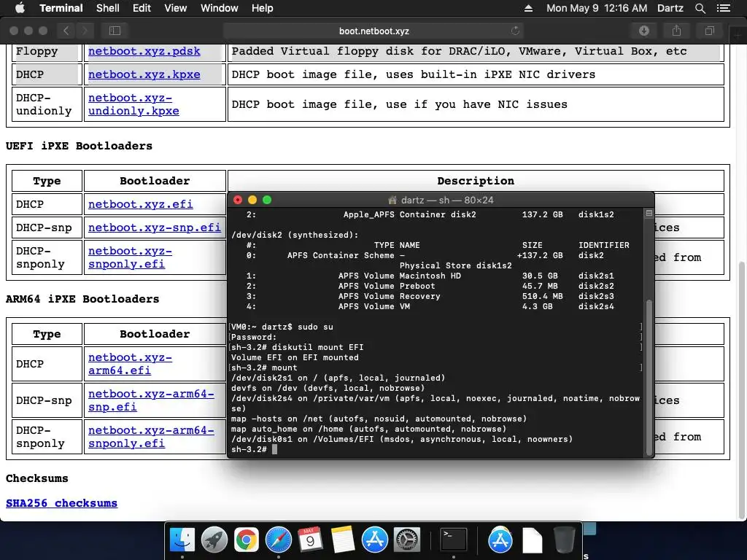The width and height of the screenshot is (747, 560).
Task: Click the sh-3.2# prompt cursor
Action: tap(274, 449)
